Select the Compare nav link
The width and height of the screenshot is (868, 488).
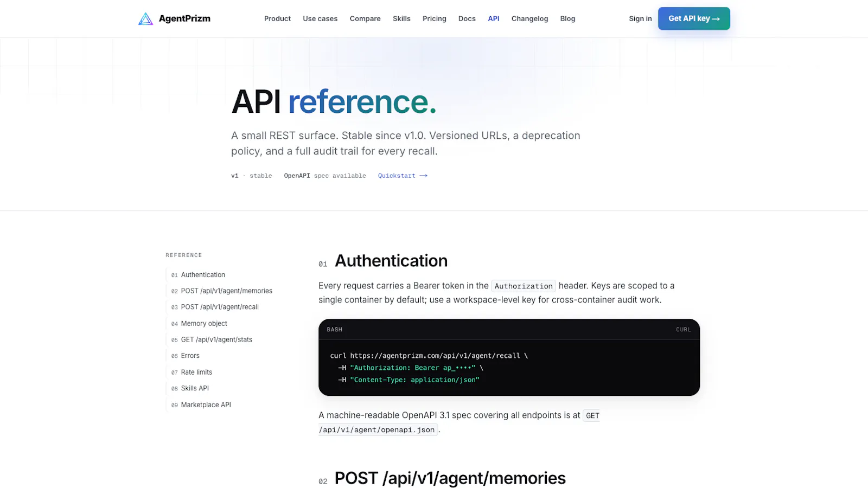(x=365, y=18)
